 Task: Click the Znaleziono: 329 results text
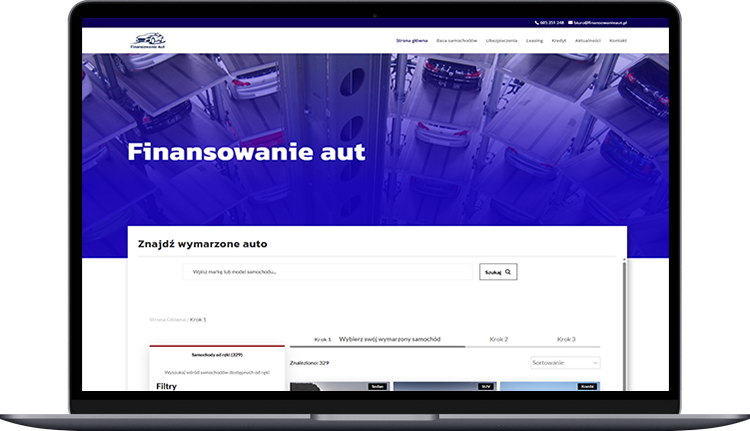tap(309, 363)
